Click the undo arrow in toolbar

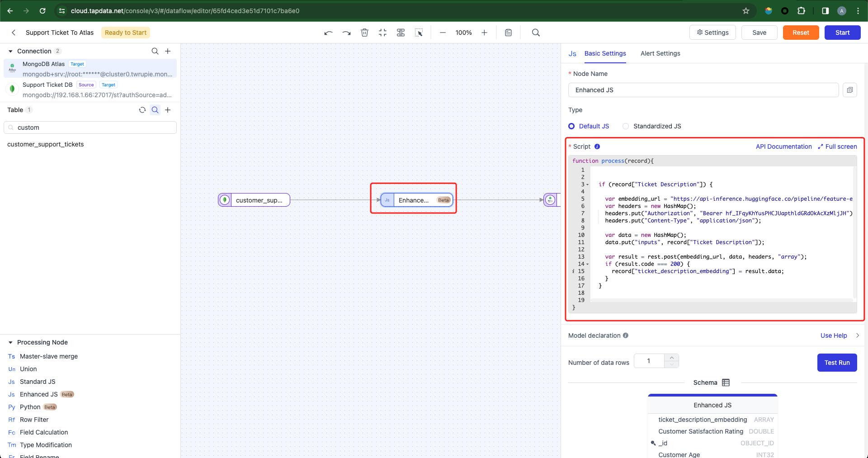(x=328, y=33)
